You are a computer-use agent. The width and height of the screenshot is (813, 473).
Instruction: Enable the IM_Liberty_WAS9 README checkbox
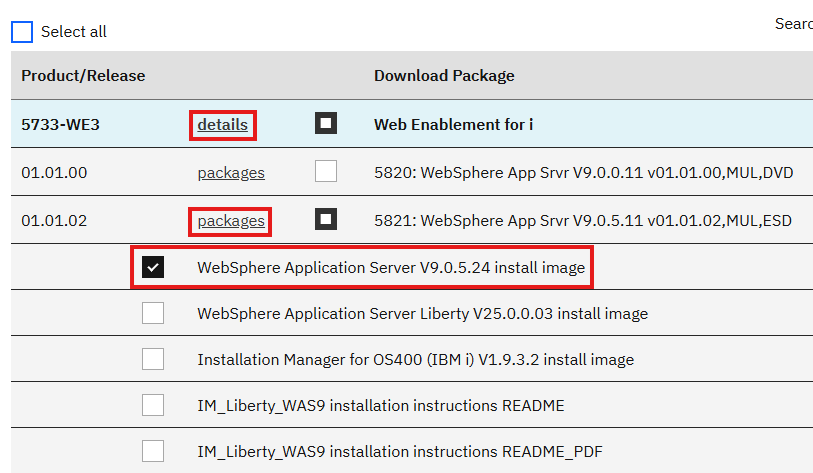153,406
